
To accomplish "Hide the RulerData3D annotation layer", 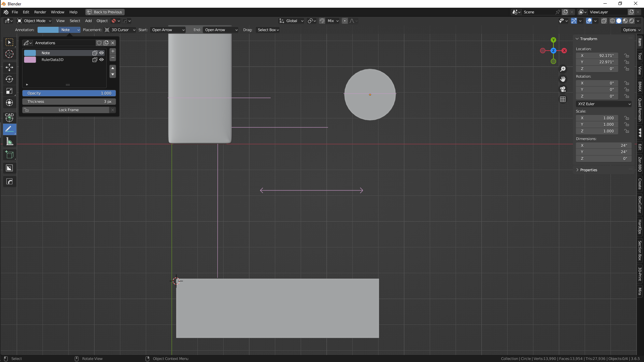I will (x=101, y=60).
